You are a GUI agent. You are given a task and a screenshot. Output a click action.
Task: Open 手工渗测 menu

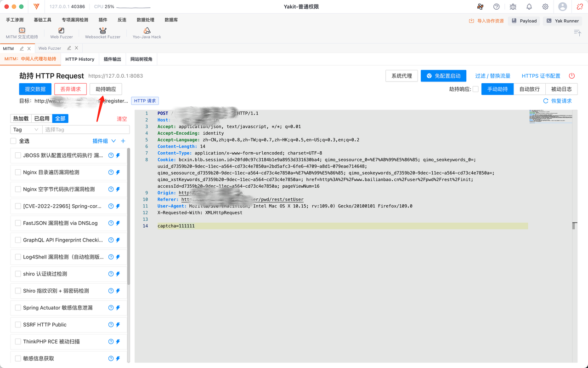point(15,20)
